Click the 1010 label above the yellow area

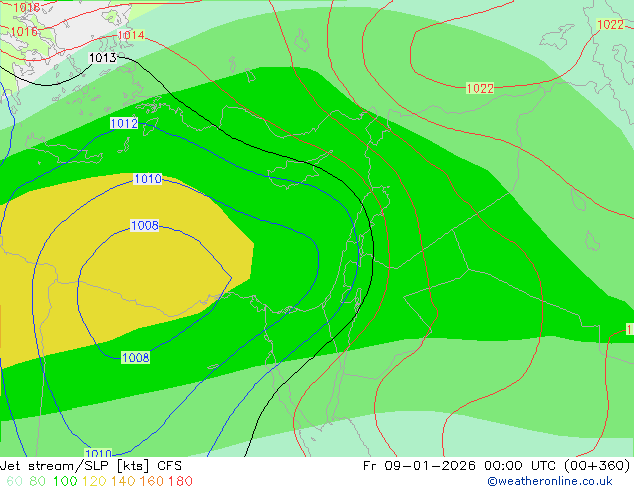148,179
